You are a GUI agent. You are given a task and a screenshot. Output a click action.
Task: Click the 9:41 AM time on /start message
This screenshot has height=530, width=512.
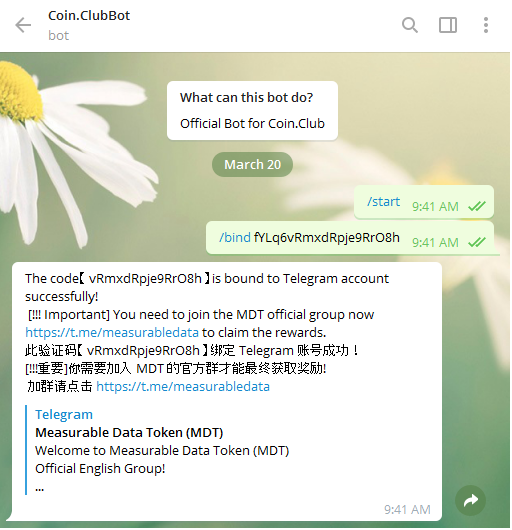tap(435, 206)
